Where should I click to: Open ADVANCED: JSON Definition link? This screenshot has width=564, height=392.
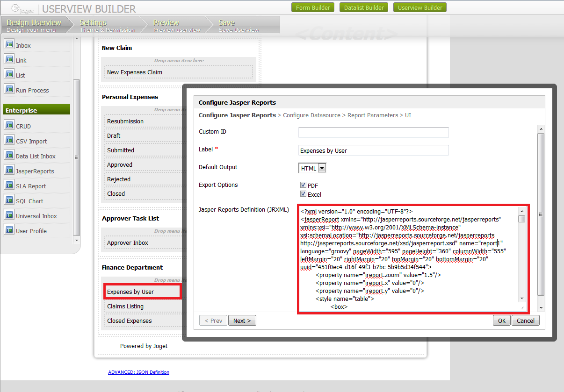pos(139,372)
